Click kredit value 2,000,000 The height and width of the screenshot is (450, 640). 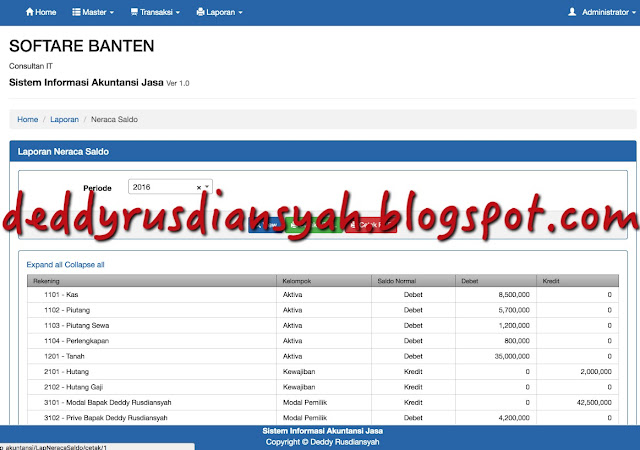coord(596,372)
